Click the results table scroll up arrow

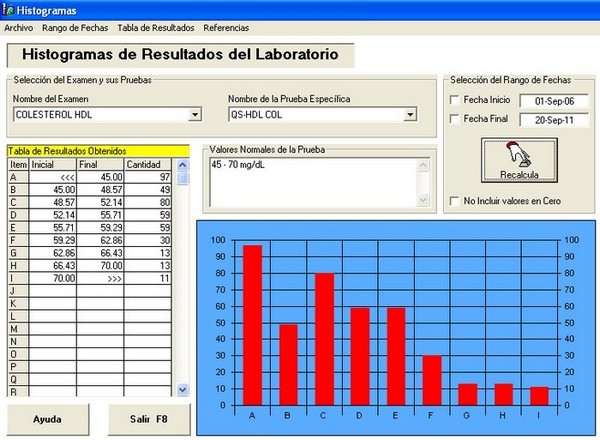(183, 165)
